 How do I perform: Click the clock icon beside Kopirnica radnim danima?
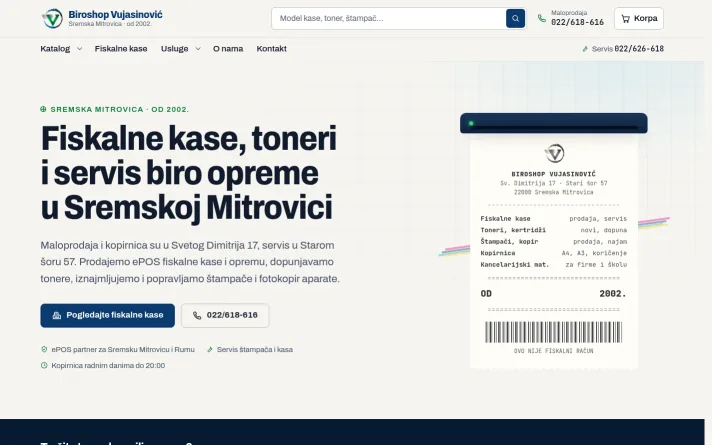44,365
